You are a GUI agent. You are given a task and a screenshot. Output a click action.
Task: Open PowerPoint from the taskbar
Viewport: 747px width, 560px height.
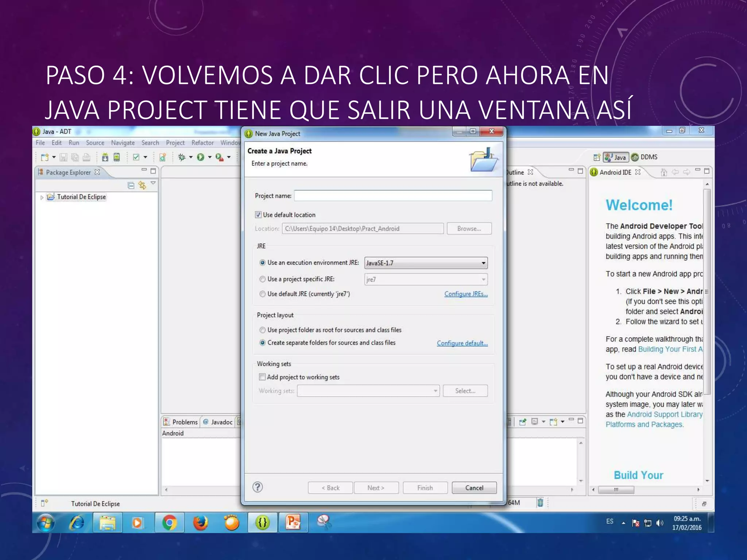[293, 523]
